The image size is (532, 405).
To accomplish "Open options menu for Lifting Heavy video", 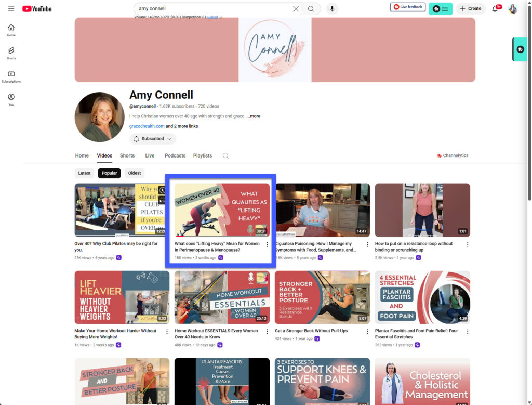I will [267, 244].
